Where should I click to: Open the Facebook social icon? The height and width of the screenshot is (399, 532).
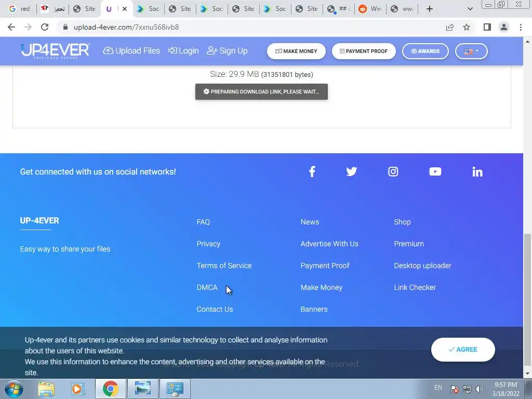(x=312, y=171)
